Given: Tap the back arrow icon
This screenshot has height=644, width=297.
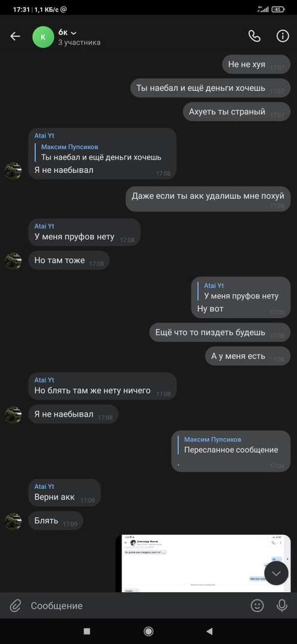Looking at the screenshot, I should point(15,36).
